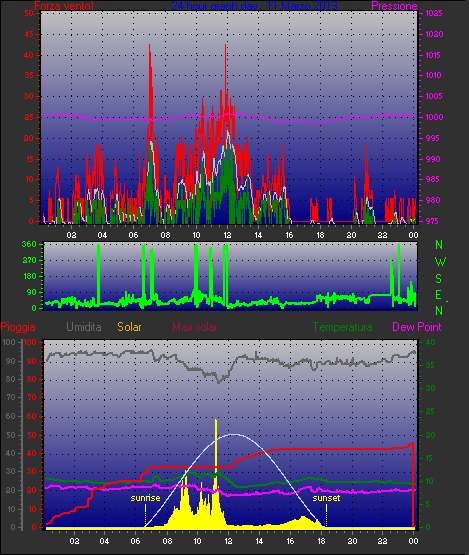Click the grey 100 humidity axis value

(9, 342)
